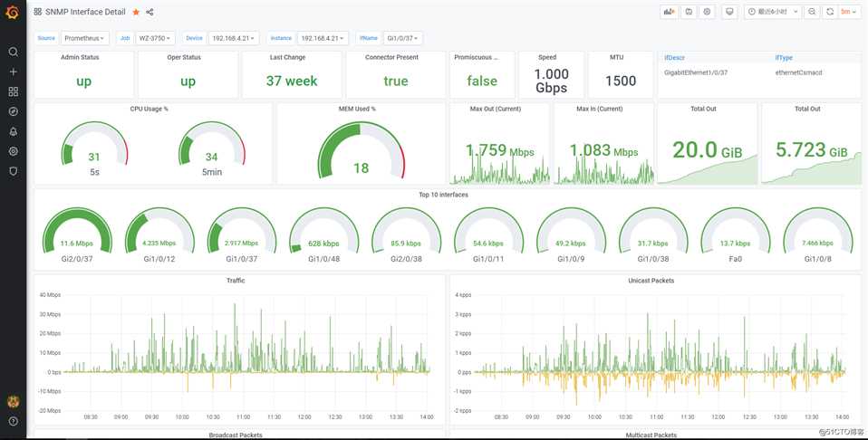
Task: Open the Max Out (Current) panel title
Action: (x=496, y=109)
